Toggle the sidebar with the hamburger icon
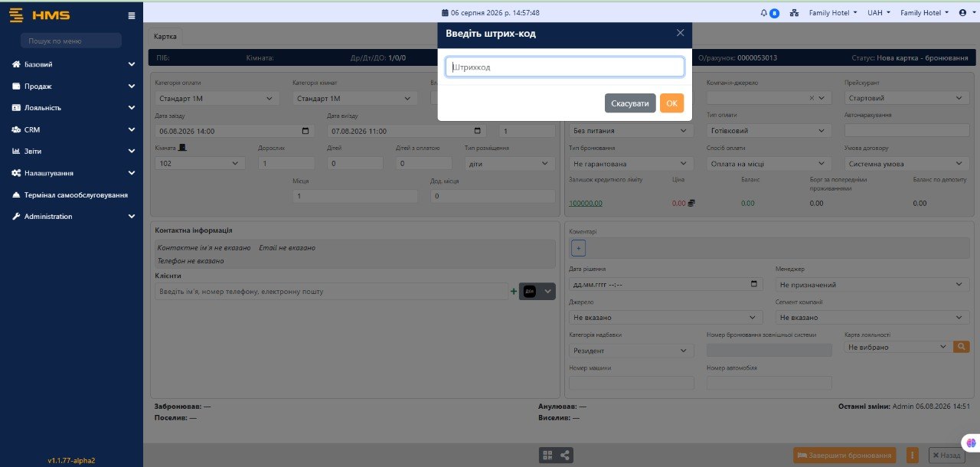Image resolution: width=980 pixels, height=467 pixels. (x=132, y=15)
